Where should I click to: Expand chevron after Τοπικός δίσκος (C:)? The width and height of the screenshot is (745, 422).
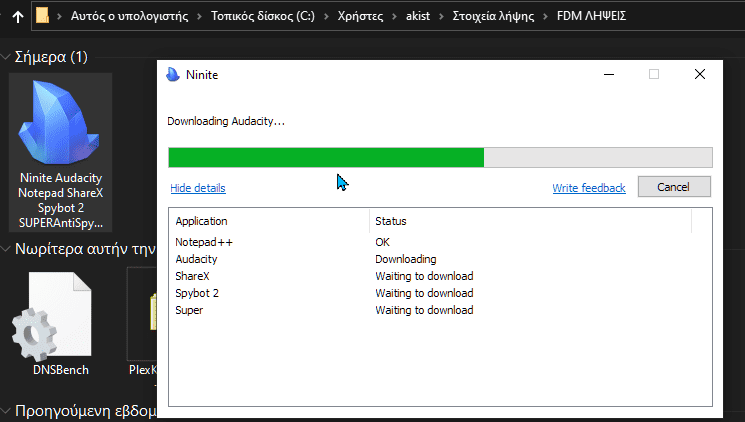coord(326,17)
